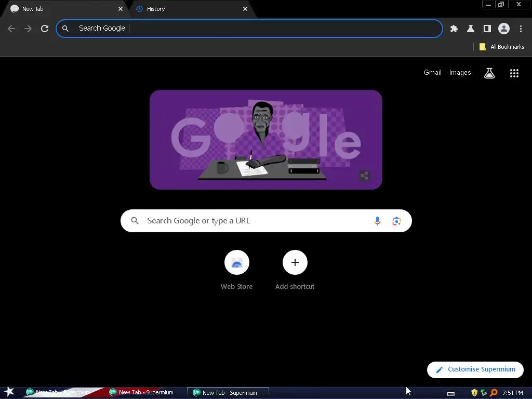This screenshot has height=399, width=532.
Task: Share the doodle via share icon
Action: (364, 176)
